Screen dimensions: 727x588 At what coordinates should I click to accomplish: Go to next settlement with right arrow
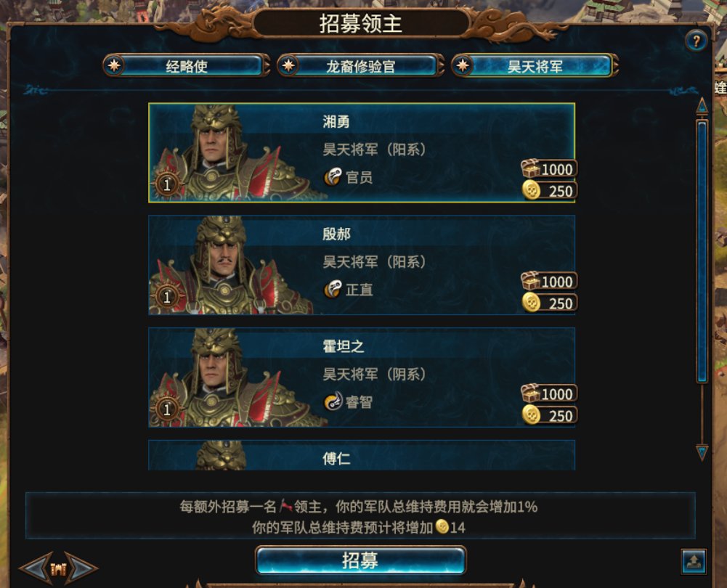pos(81,568)
